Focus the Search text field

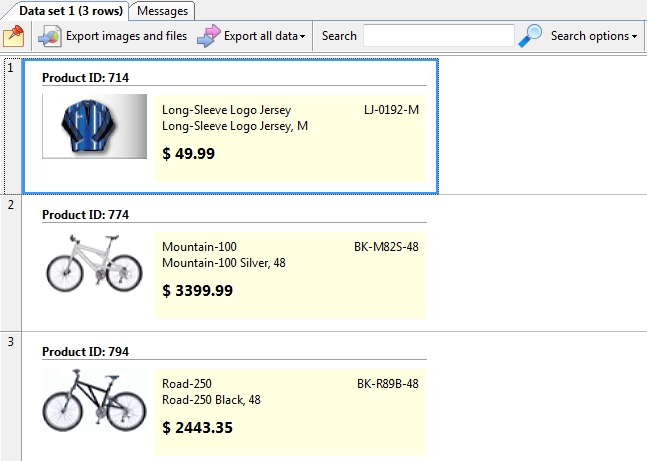coord(439,36)
